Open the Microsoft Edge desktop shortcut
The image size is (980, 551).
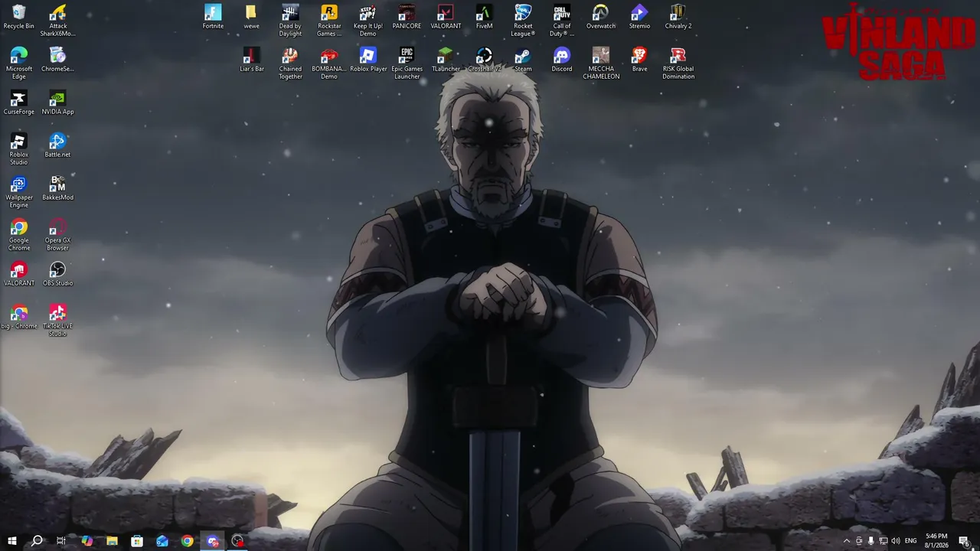[19, 64]
